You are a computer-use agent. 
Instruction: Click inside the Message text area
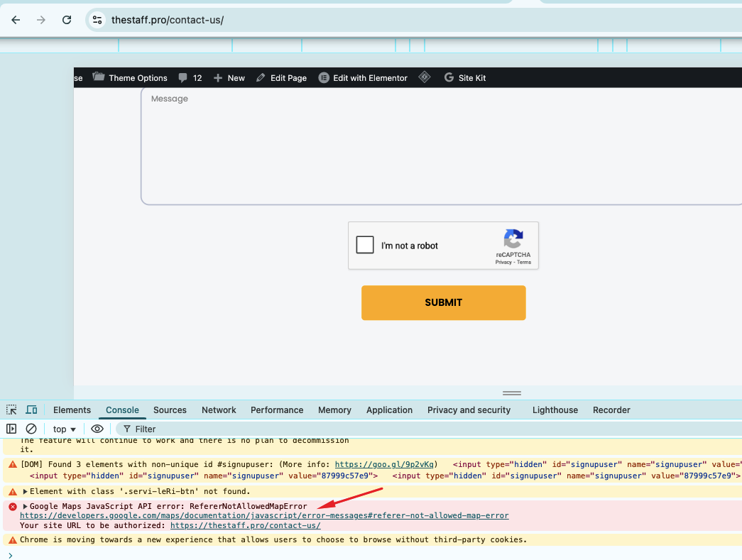(442, 147)
